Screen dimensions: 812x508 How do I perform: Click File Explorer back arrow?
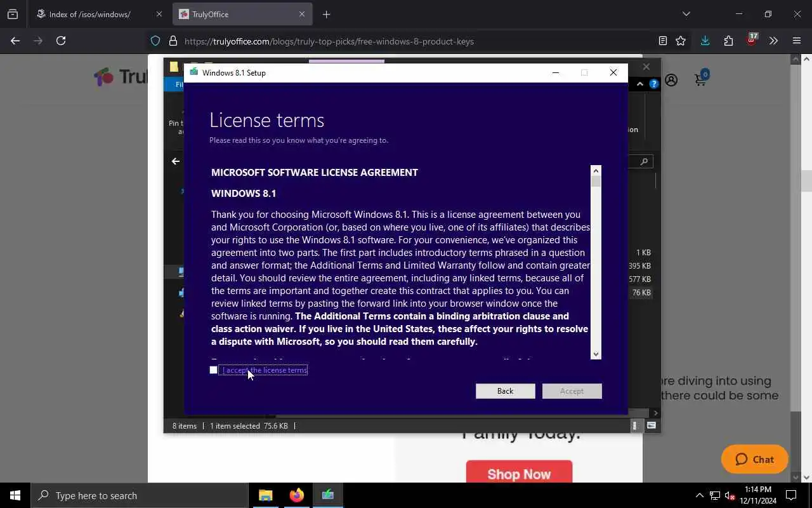pos(176,161)
